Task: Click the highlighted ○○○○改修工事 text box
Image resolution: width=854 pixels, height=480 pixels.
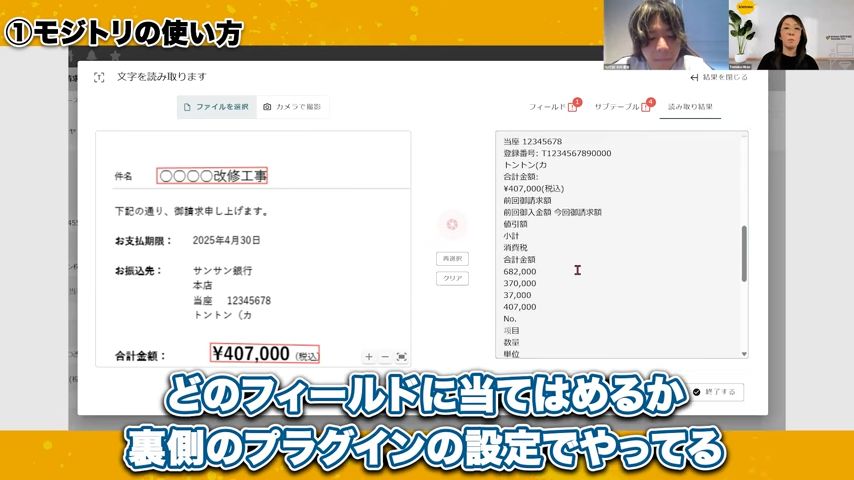Action: click(212, 176)
